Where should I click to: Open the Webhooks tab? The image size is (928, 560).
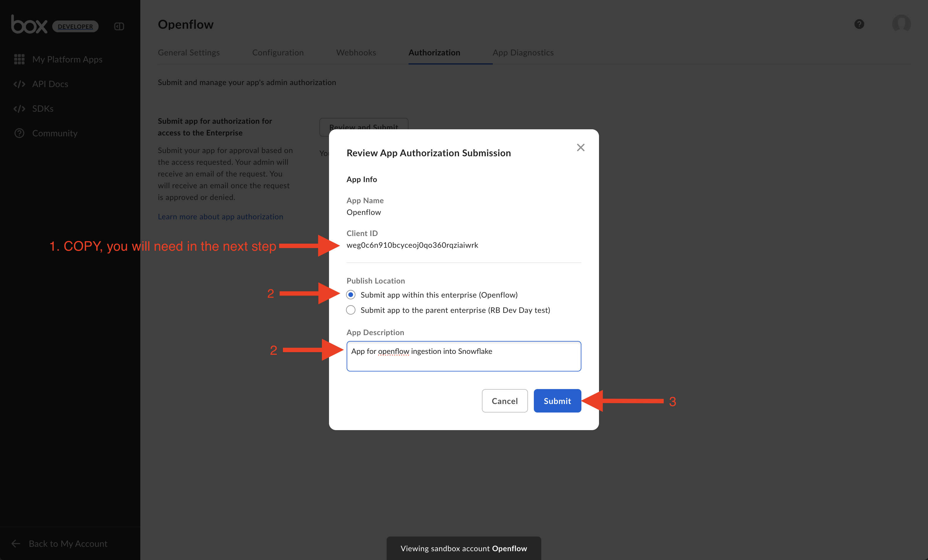(x=356, y=53)
